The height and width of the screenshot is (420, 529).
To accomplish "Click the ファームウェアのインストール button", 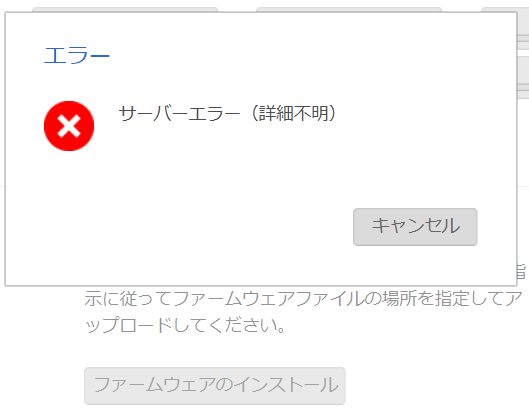I will [215, 386].
